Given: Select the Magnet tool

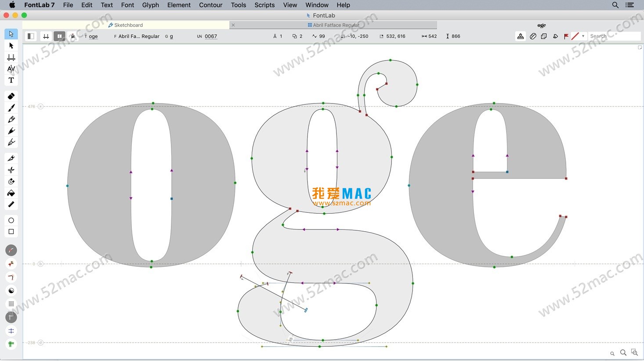Looking at the screenshot, I should (x=11, y=181).
